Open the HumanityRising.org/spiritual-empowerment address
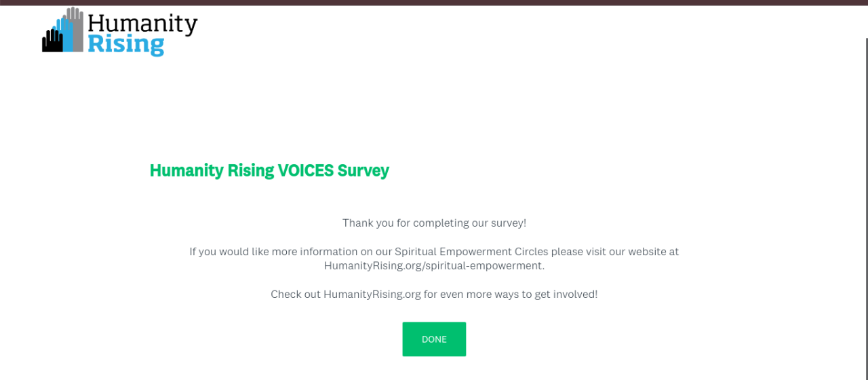Viewport: 868px width, 380px height. (434, 265)
